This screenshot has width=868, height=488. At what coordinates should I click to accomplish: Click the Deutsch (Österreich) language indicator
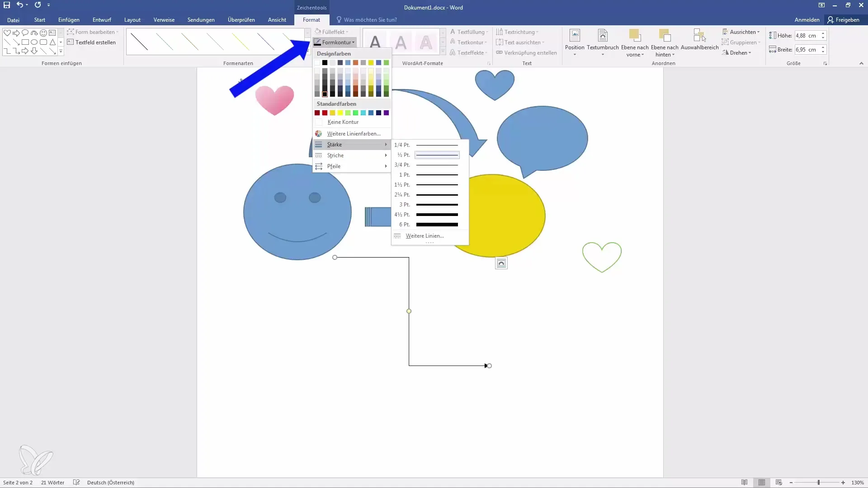pos(111,483)
